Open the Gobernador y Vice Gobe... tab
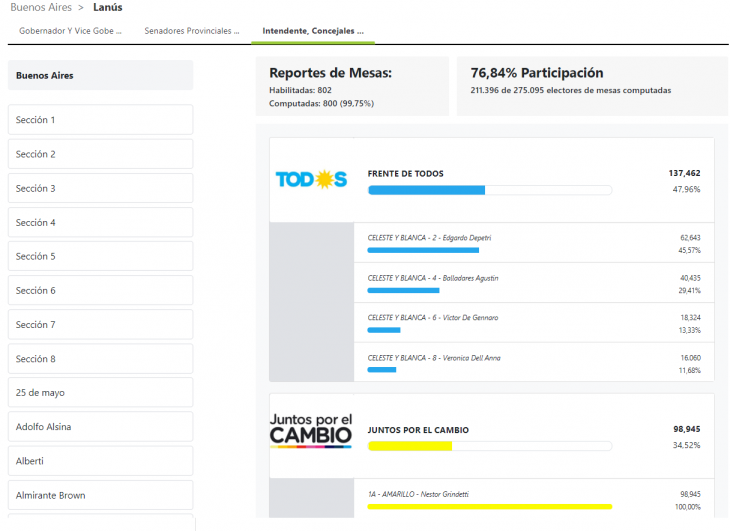The image size is (730, 531). [70, 31]
